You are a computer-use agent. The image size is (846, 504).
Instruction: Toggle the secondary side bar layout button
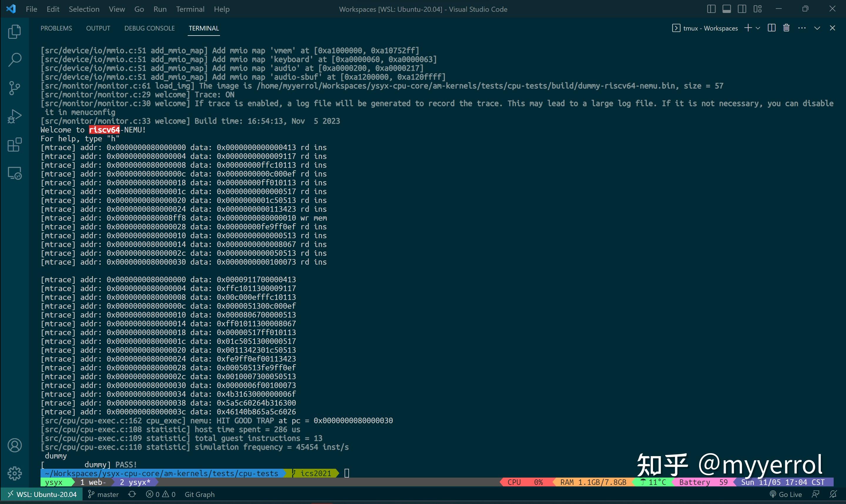[x=742, y=9]
